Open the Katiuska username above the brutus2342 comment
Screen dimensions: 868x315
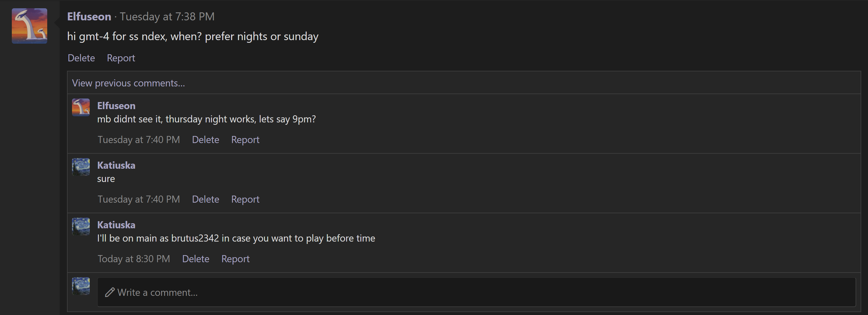(116, 225)
